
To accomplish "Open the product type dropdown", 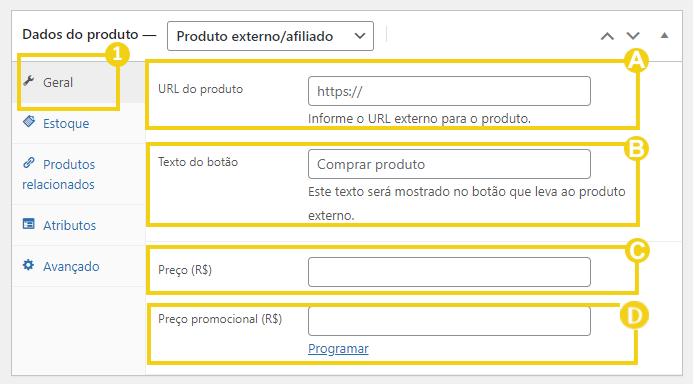I will [270, 36].
